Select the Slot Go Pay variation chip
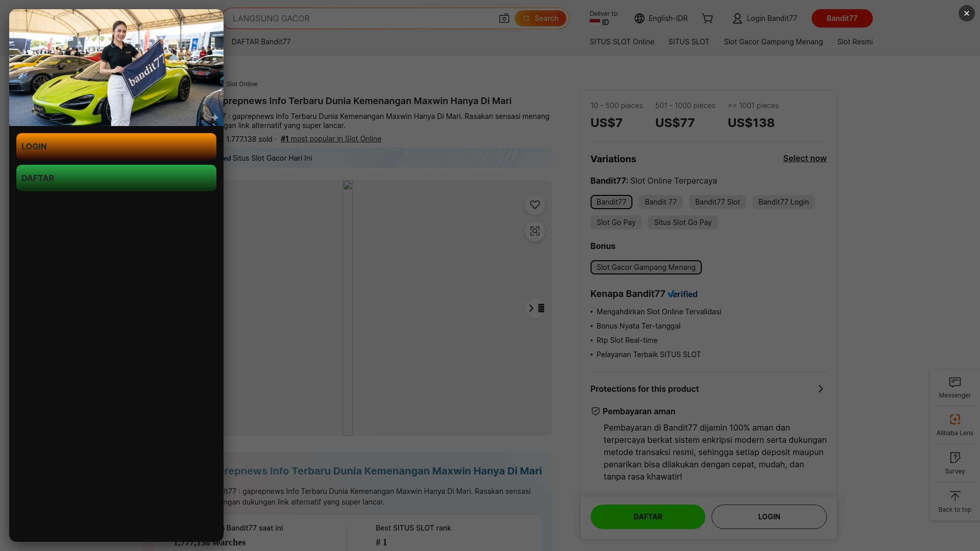 (616, 222)
